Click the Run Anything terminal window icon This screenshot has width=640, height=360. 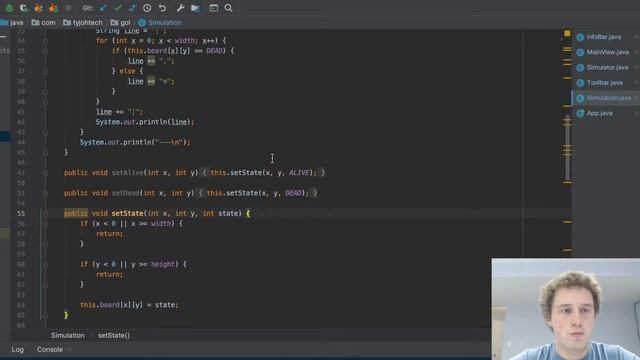point(213,8)
